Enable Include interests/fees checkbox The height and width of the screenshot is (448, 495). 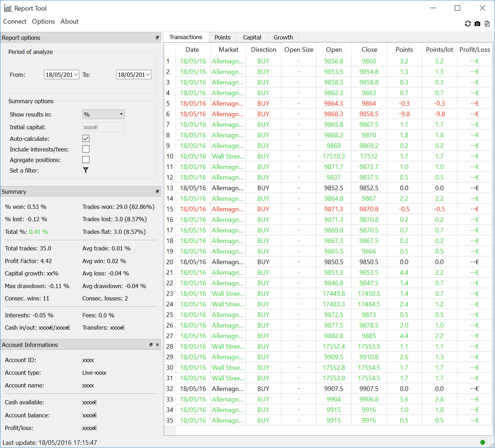pyautogui.click(x=86, y=149)
